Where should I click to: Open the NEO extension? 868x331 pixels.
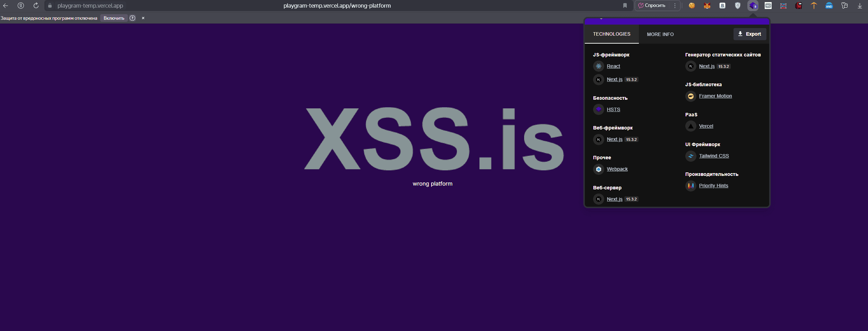768,6
